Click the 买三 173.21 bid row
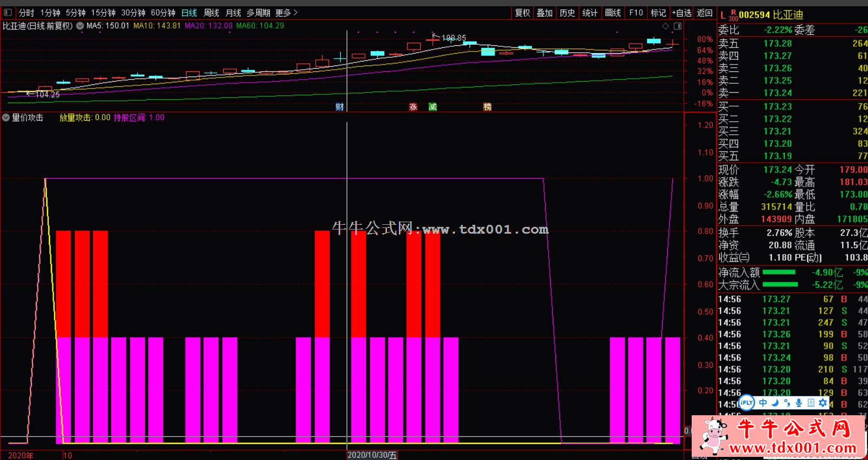 click(x=793, y=131)
